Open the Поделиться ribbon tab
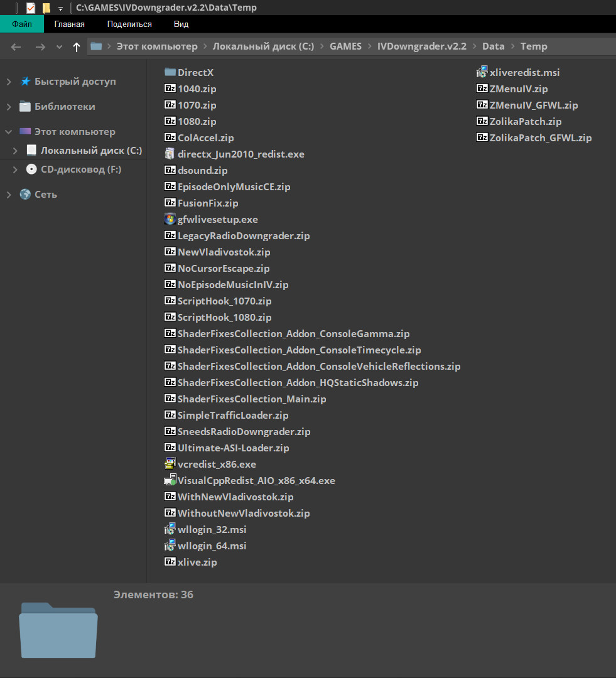The height and width of the screenshot is (678, 616). pos(129,24)
